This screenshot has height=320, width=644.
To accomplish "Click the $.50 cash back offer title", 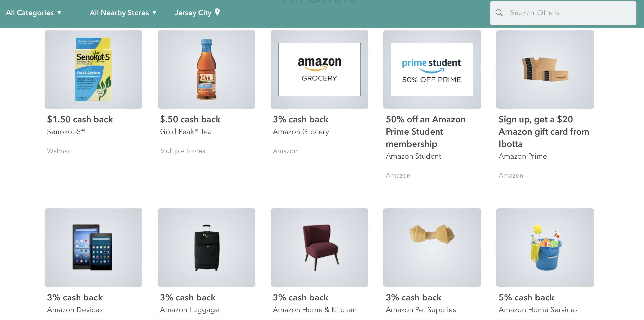I will click(190, 119).
